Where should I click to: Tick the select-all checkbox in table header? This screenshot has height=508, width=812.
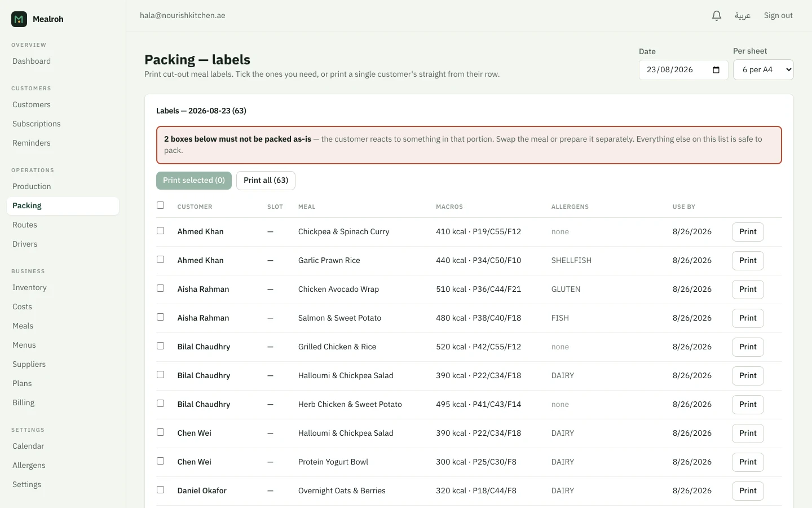(x=161, y=205)
